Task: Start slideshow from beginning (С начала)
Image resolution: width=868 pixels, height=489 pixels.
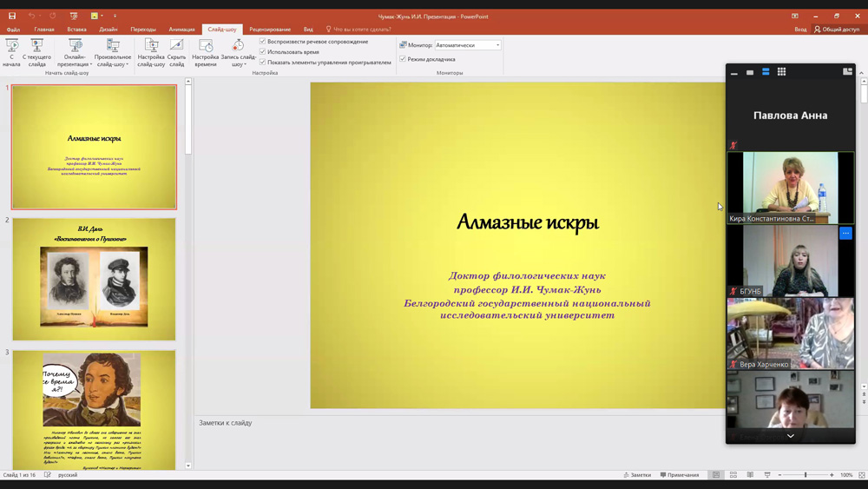Action: click(12, 52)
